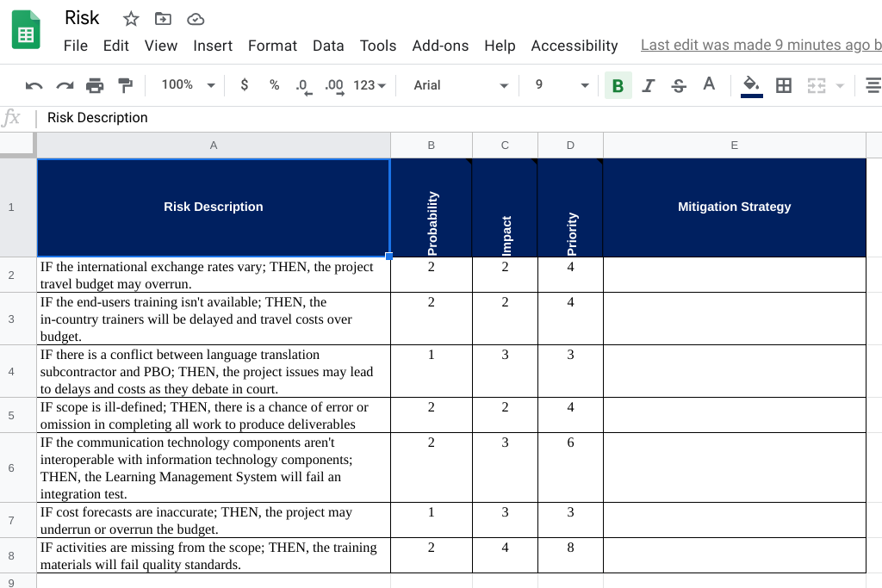Select the Mitigation Strategy header cell
The width and height of the screenshot is (882, 588).
pyautogui.click(x=734, y=207)
